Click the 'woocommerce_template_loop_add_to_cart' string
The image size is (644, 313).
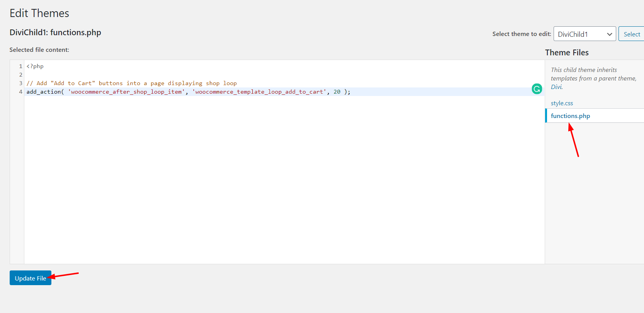coord(259,92)
